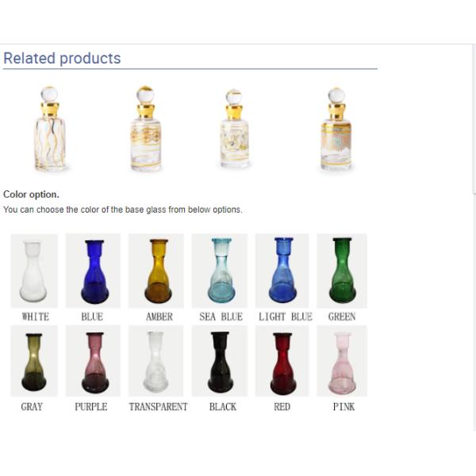This screenshot has width=476, height=476.
Task: Click the Related products heading
Action: tap(62, 58)
